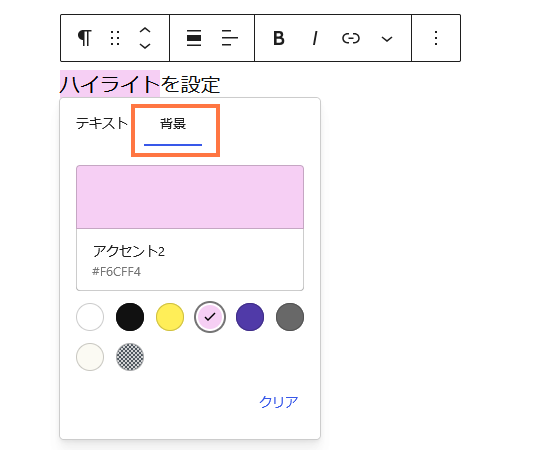Image resolution: width=560 pixels, height=450 pixels.
Task: Move block up with up arrow
Action: point(145,31)
